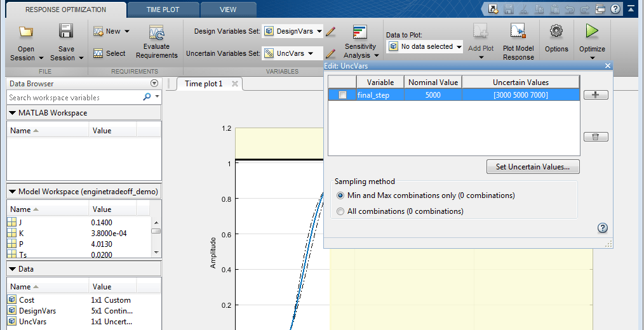This screenshot has width=644, height=330.
Task: Open help from the top-right question icon
Action: (x=615, y=9)
